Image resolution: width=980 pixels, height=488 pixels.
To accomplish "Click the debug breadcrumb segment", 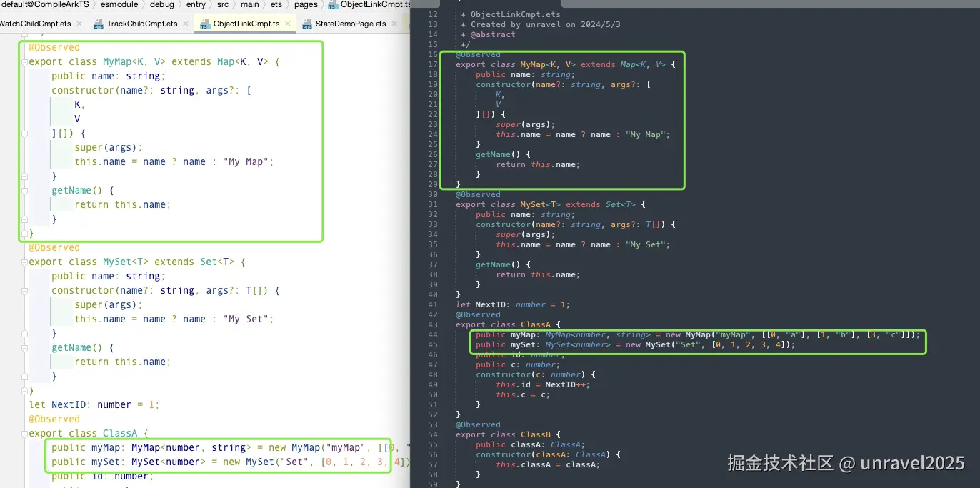I will tap(162, 4).
